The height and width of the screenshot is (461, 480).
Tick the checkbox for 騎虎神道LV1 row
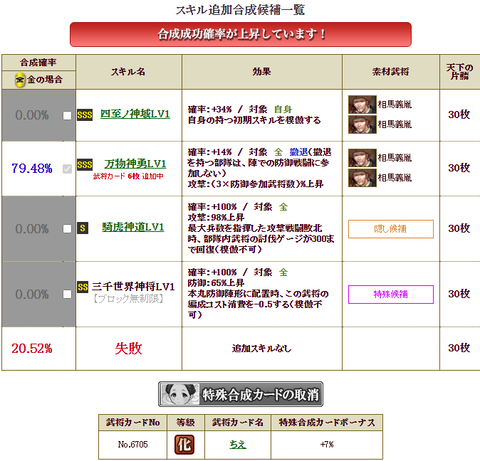pos(67,229)
